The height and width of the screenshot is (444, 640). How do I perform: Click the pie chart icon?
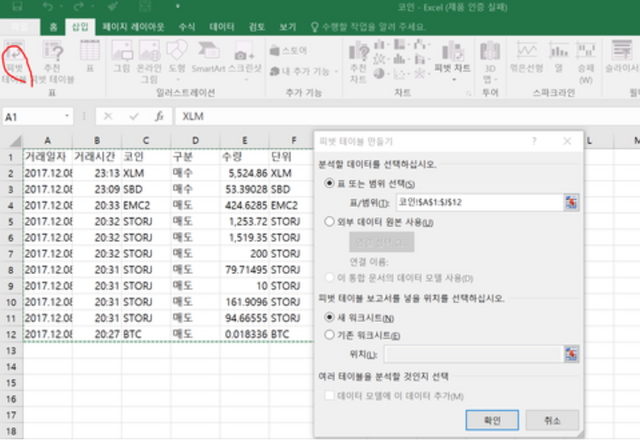click(x=380, y=73)
